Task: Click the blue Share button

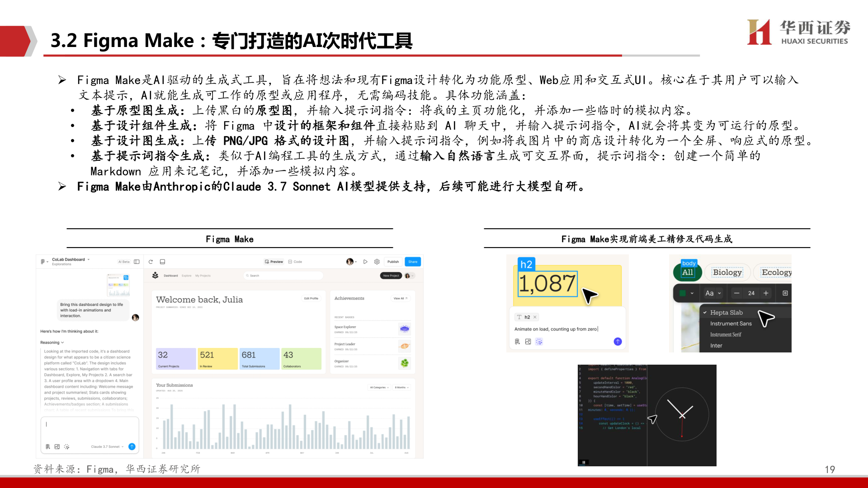Action: tap(413, 262)
